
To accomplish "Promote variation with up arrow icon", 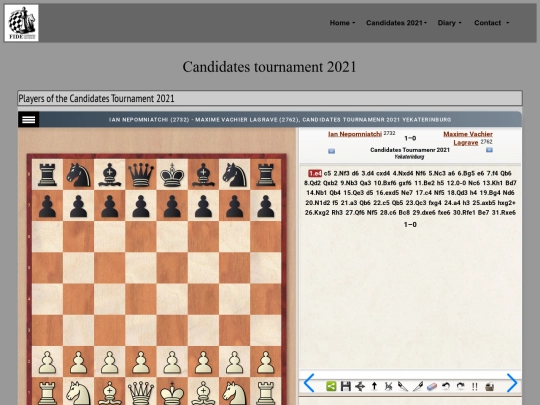I will tap(374, 386).
